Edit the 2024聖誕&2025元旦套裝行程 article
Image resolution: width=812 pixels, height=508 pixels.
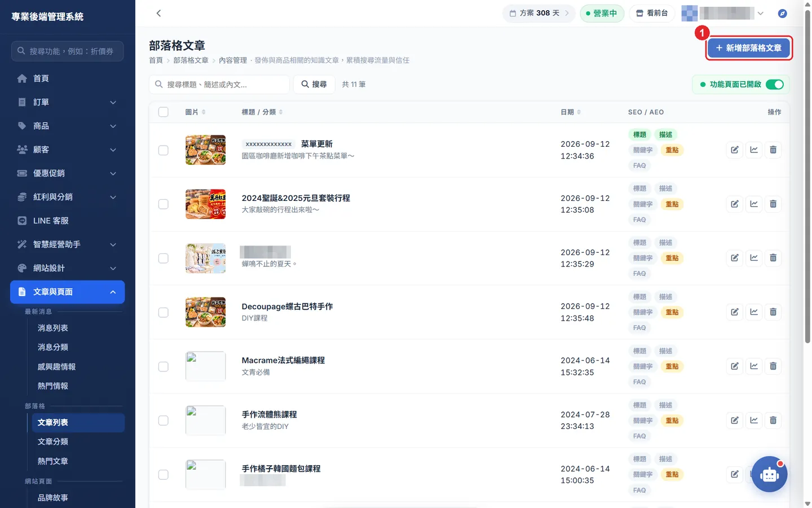tap(735, 204)
